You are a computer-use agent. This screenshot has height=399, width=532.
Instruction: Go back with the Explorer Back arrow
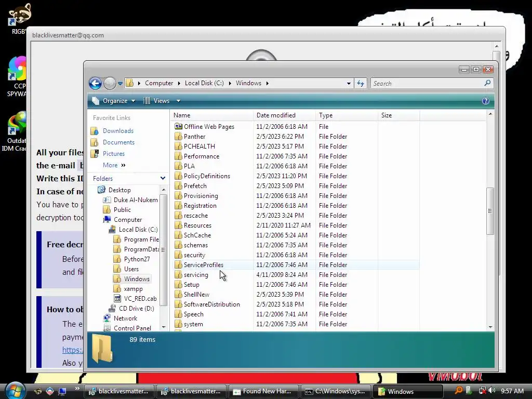pyautogui.click(x=96, y=83)
